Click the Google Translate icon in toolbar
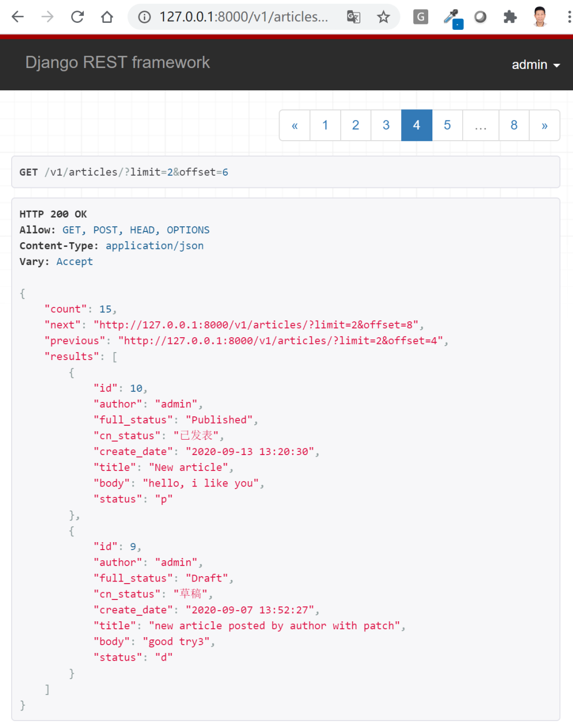This screenshot has width=573, height=728. point(352,16)
